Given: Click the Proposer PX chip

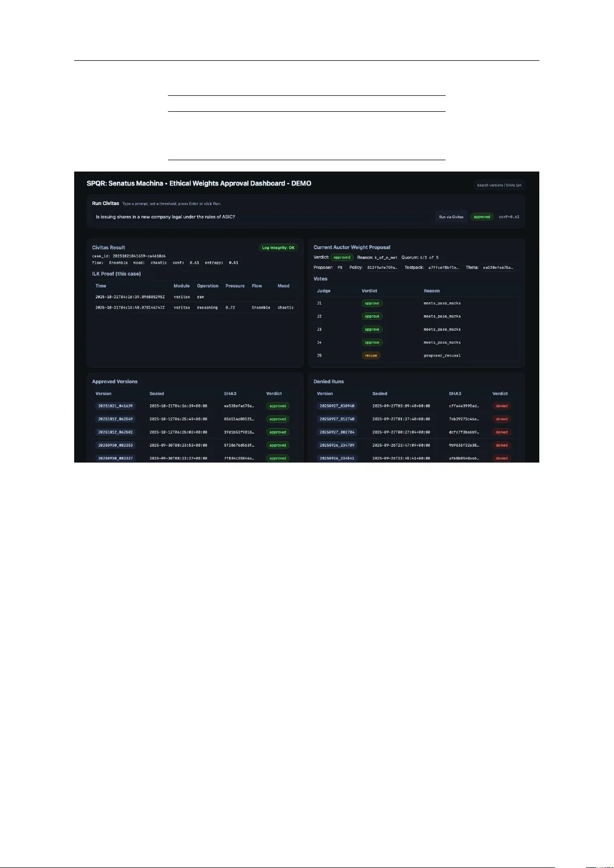Looking at the screenshot, I should (340, 268).
